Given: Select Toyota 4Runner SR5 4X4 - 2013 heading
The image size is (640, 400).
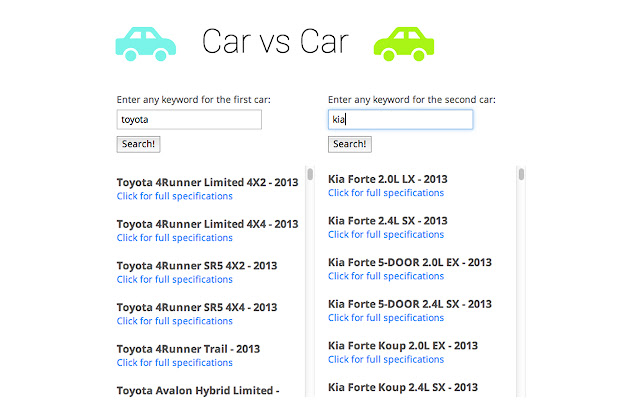Looking at the screenshot, I should point(197,307).
